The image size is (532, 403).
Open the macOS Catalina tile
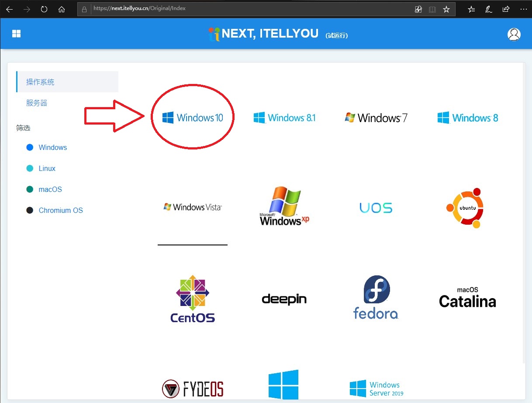pos(467,297)
